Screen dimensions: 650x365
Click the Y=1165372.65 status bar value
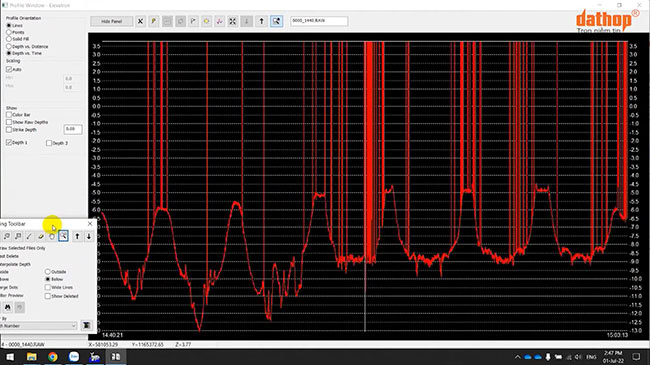coord(148,345)
